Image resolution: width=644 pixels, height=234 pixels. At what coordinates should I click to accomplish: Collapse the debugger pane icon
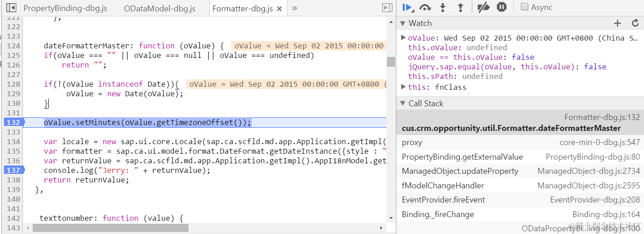pos(387,8)
